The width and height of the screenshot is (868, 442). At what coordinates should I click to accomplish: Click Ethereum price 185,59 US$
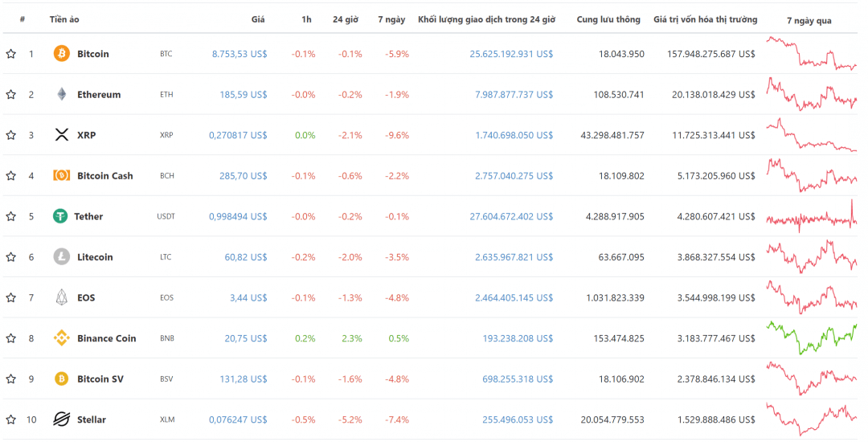point(243,94)
